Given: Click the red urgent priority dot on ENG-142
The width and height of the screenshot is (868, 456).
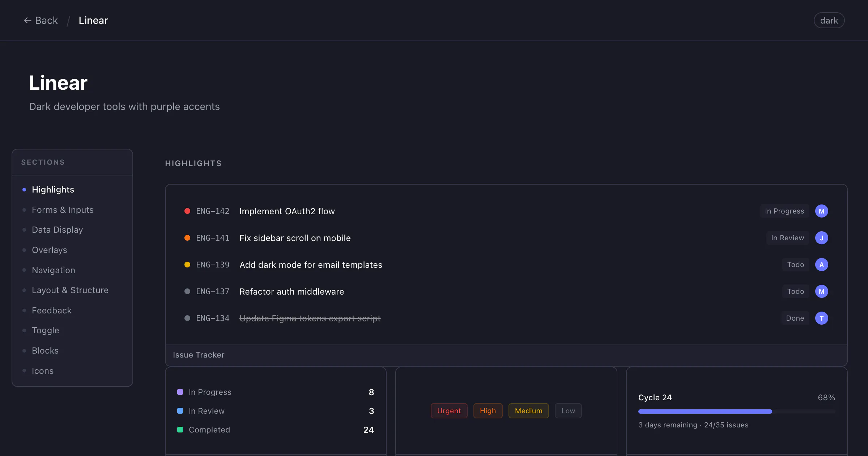Looking at the screenshot, I should (187, 211).
